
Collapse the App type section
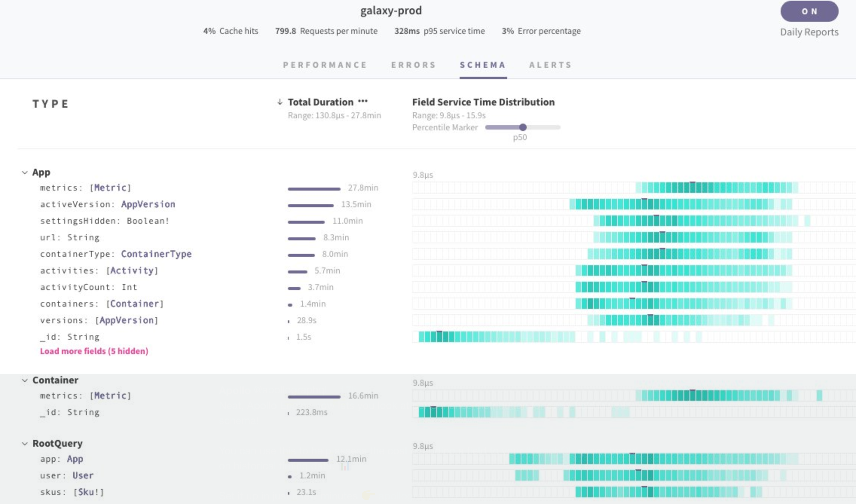pyautogui.click(x=25, y=173)
